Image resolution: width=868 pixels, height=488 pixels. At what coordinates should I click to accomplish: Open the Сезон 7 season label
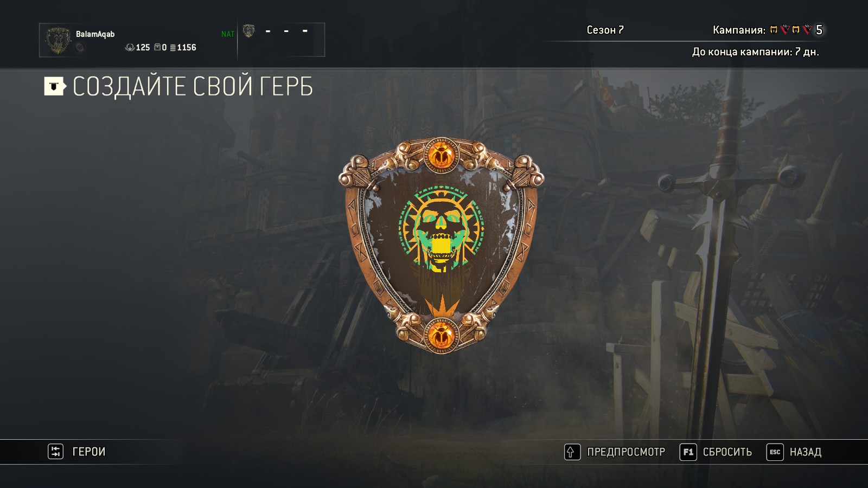click(605, 30)
